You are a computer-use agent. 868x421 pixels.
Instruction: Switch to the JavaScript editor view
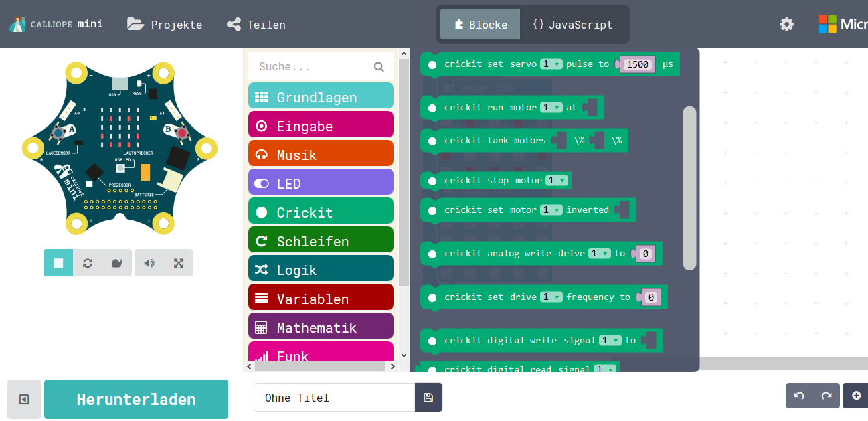(x=573, y=25)
